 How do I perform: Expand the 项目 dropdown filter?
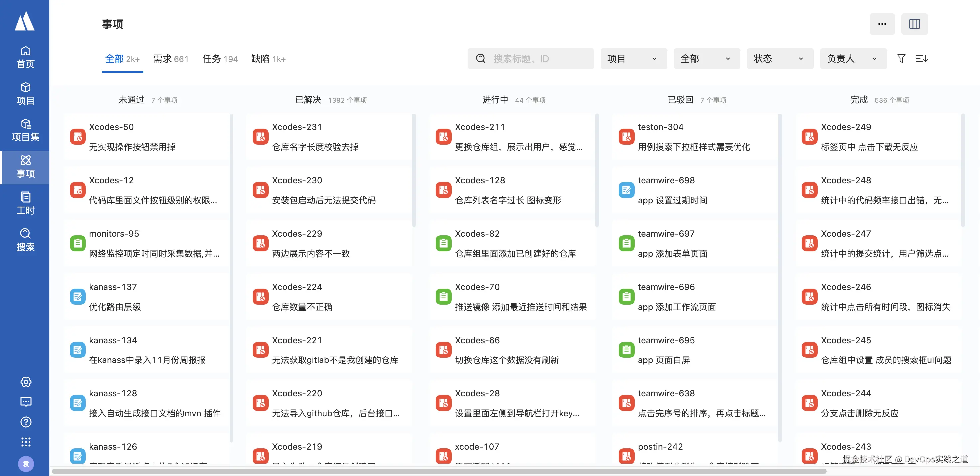click(633, 59)
